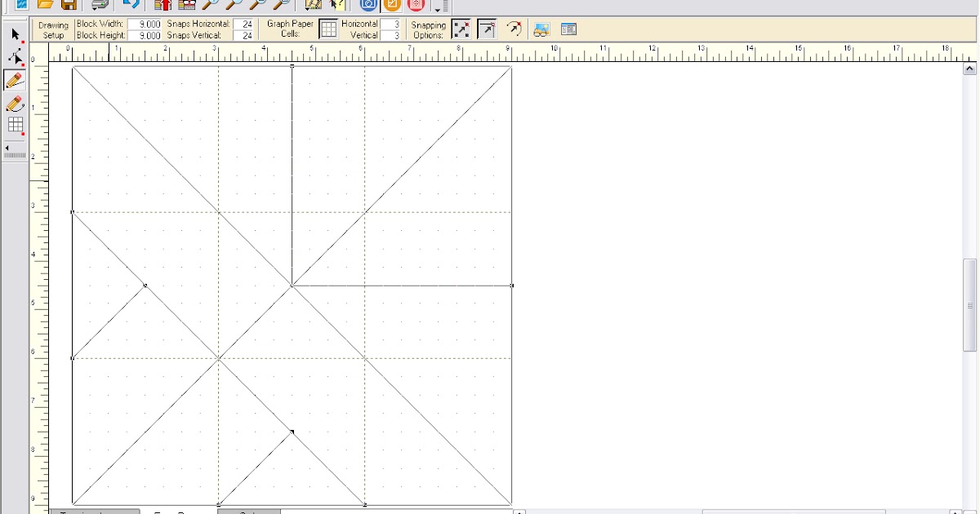Click the first magnifier zoom icon
This screenshot has height=514, width=980.
coord(211,4)
